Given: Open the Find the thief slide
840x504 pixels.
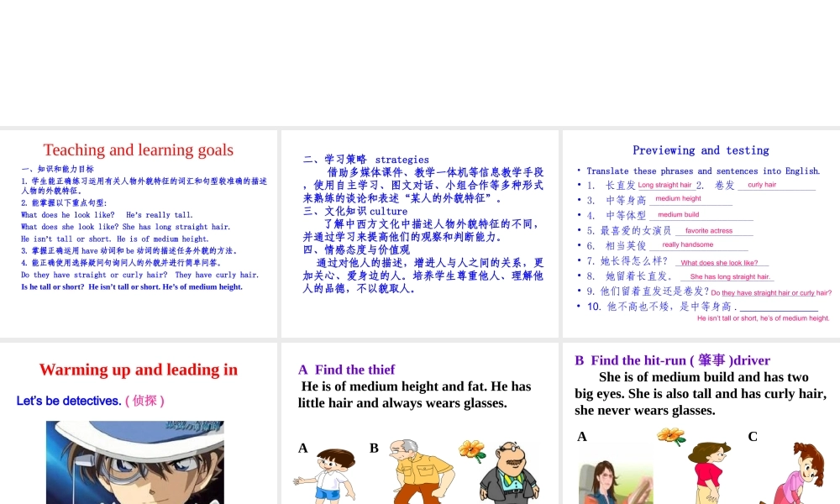Looking at the screenshot, I should click(x=419, y=423).
